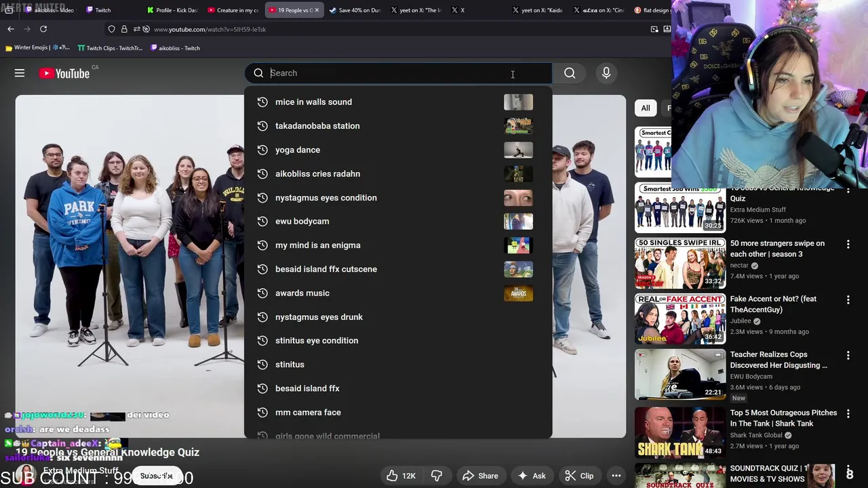Click thumbnail next to 'awards music'
This screenshot has width=868, height=488.
point(518,293)
